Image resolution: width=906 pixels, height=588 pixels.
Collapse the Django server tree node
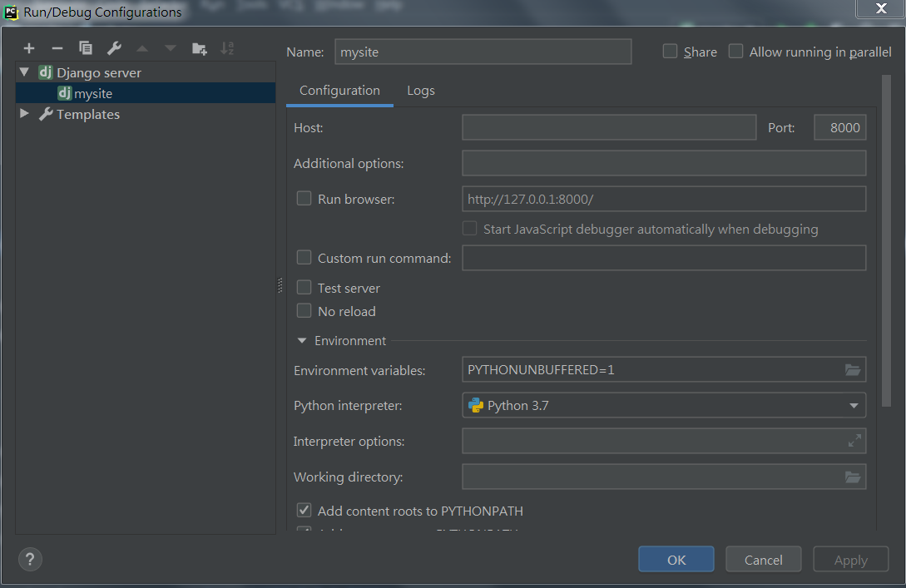(24, 72)
